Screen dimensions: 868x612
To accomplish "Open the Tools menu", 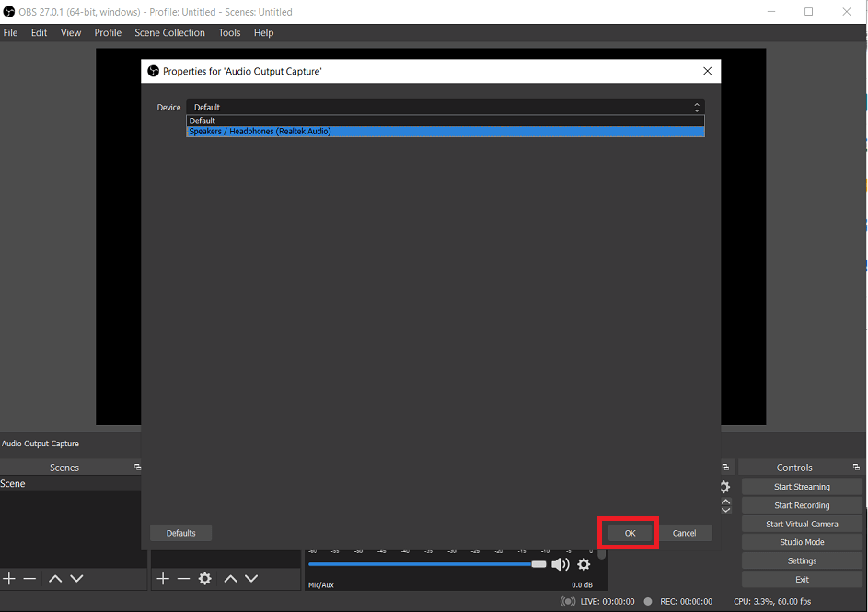I will 229,32.
